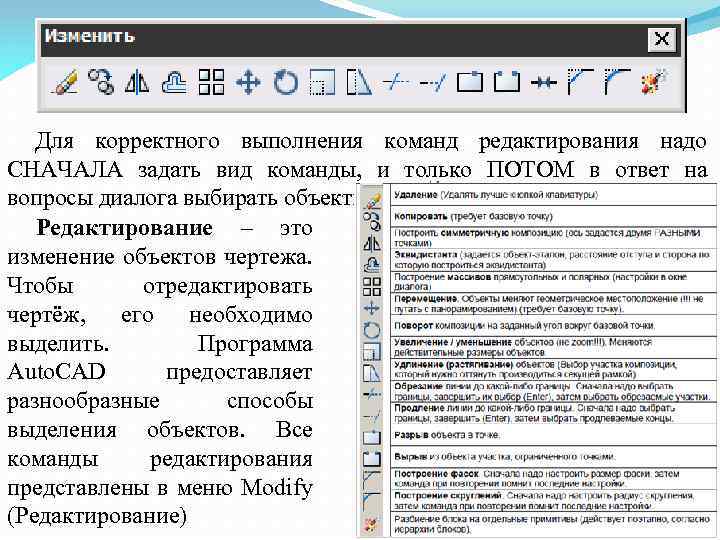Select the Offset tool in the Изменить toolbar
The image size is (720, 540).
(174, 82)
